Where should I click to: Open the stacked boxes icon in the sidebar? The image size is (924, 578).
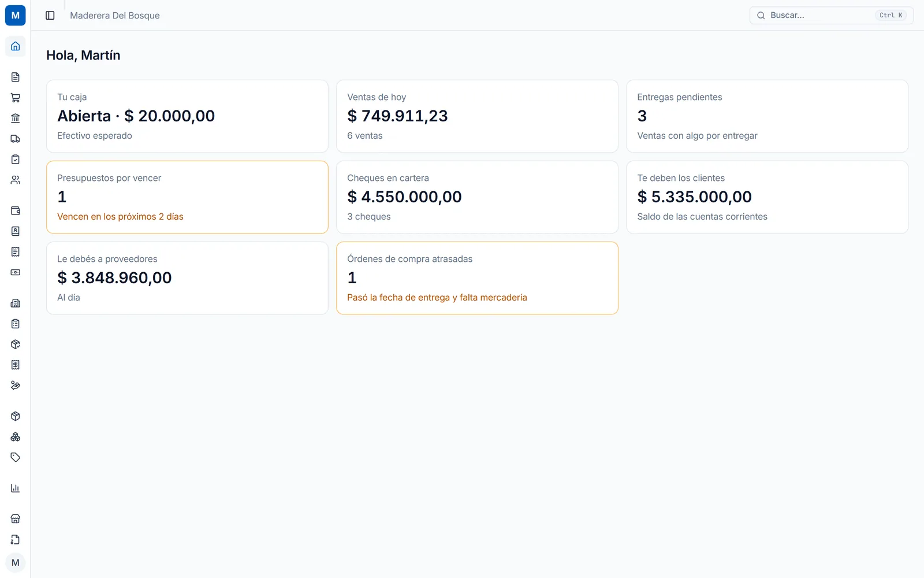pos(16,437)
